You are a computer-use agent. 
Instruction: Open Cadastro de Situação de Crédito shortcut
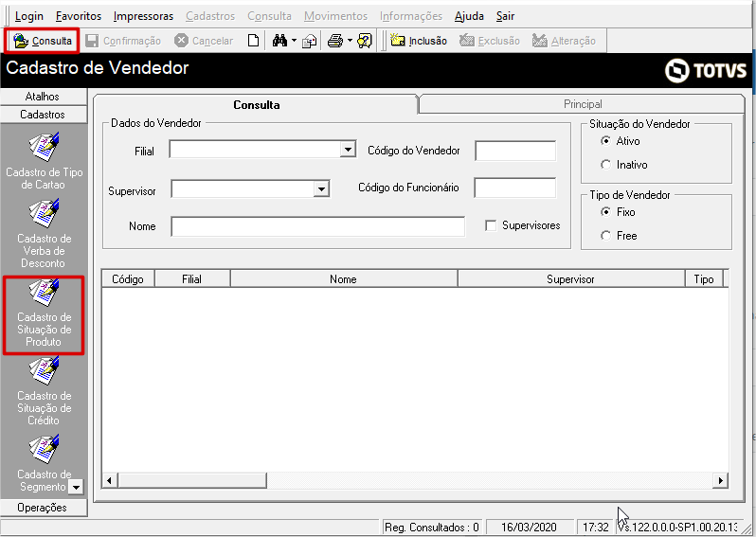pyautogui.click(x=44, y=391)
